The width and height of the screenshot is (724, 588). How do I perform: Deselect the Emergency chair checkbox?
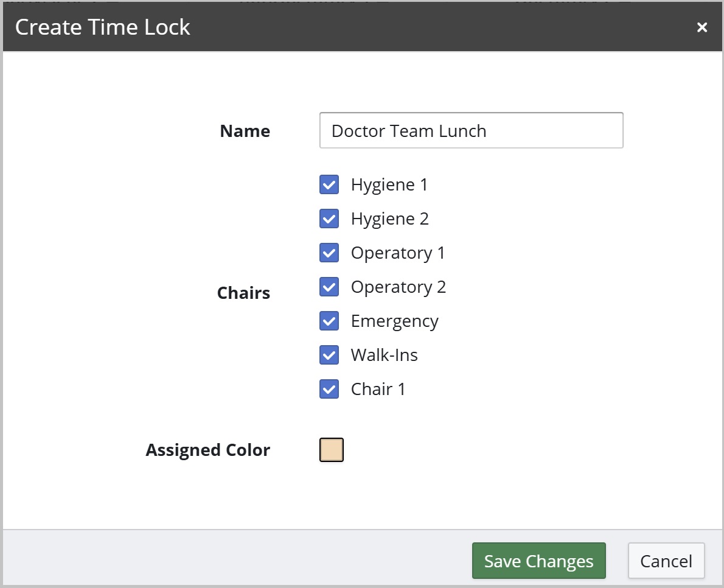pyautogui.click(x=329, y=321)
